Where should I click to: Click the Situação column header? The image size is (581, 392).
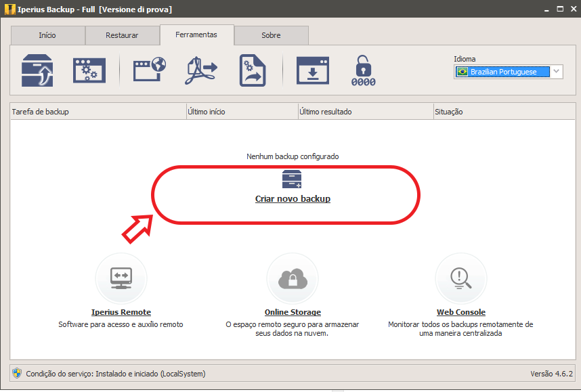coord(504,112)
